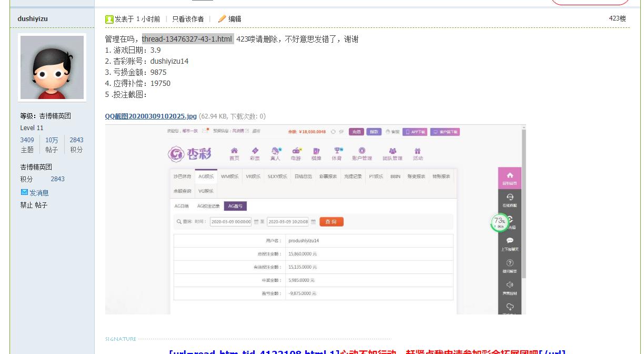The height and width of the screenshot is (354, 644).
Task: Select the PT娱乐 tab in screenshot
Action: point(376,176)
